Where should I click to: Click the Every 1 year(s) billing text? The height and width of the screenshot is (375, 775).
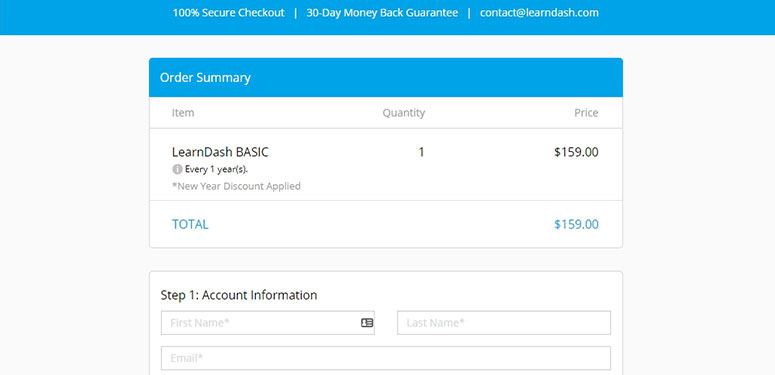point(216,169)
